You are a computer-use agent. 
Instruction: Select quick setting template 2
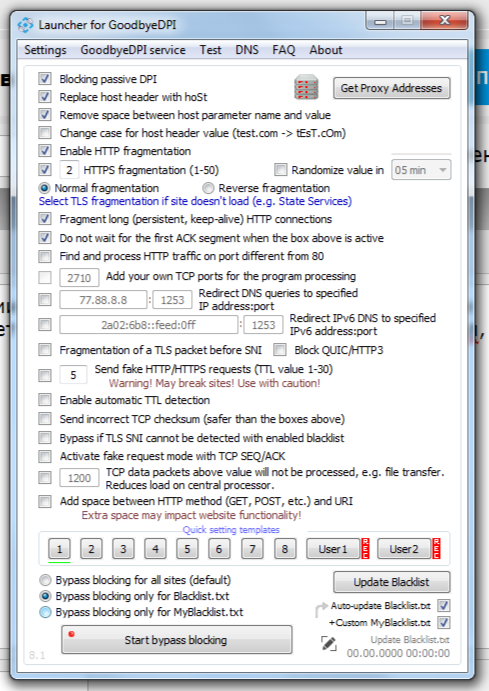(91, 549)
